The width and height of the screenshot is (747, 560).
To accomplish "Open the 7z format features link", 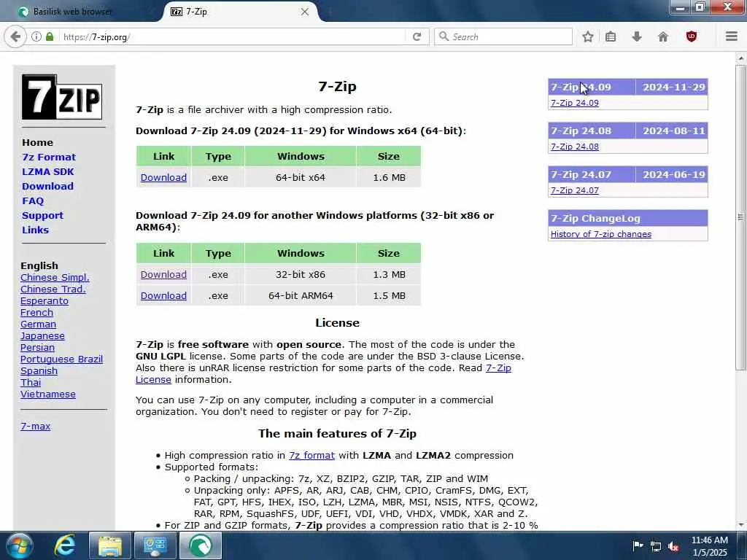I will (x=311, y=455).
